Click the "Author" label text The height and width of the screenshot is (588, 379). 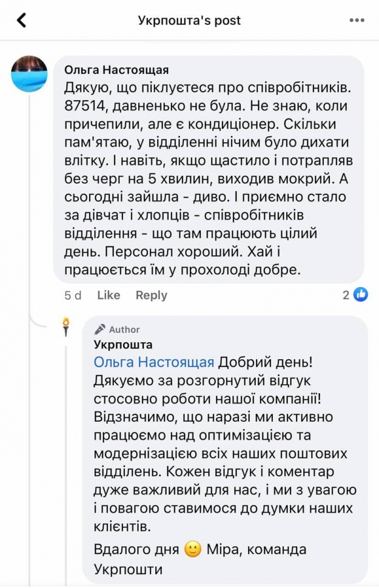124,329
